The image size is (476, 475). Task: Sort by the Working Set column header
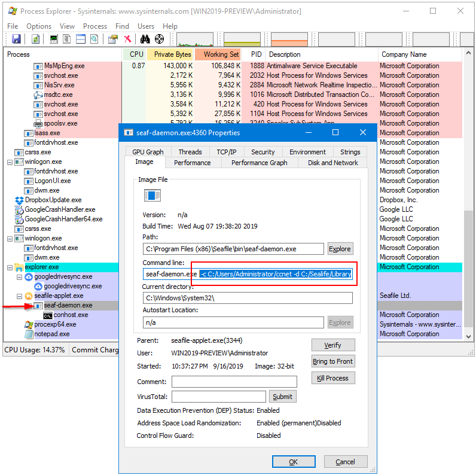click(x=218, y=54)
